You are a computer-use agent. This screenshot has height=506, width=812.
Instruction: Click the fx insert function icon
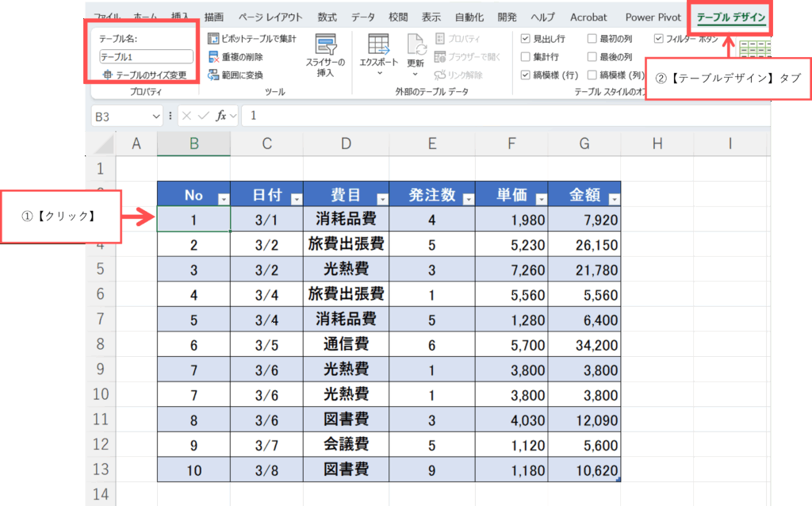222,116
